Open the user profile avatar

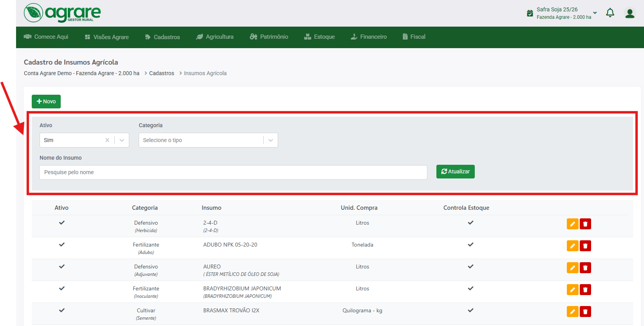[630, 13]
